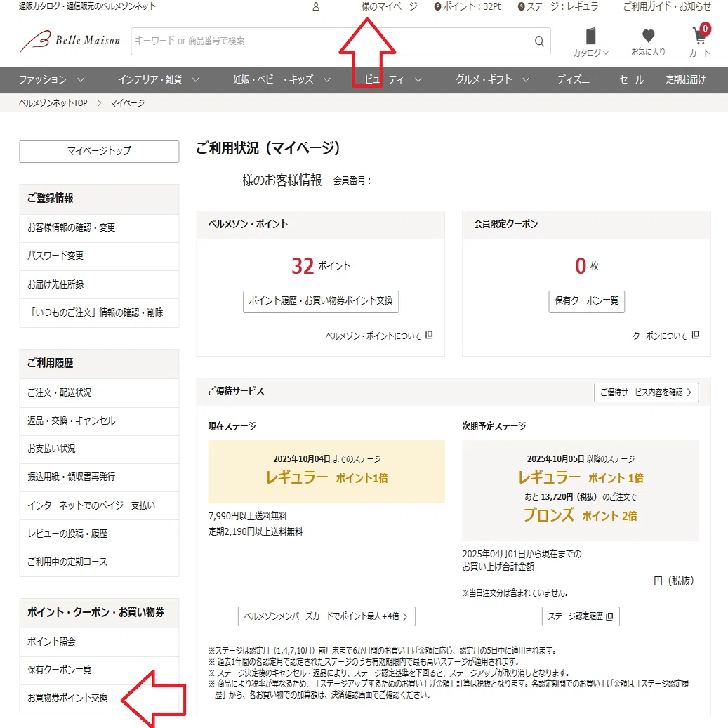Open レビューの投稿・履歴 in sidebar
Image resolution: width=728 pixels, height=728 pixels.
coord(99,534)
